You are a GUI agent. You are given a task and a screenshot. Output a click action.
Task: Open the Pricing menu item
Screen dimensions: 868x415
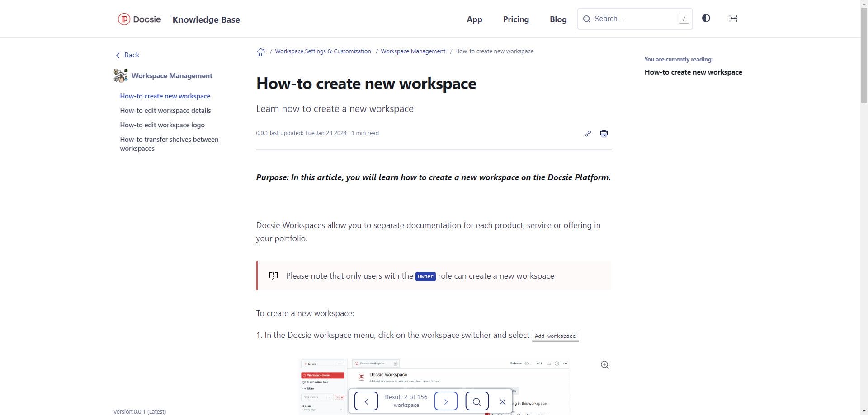[515, 19]
